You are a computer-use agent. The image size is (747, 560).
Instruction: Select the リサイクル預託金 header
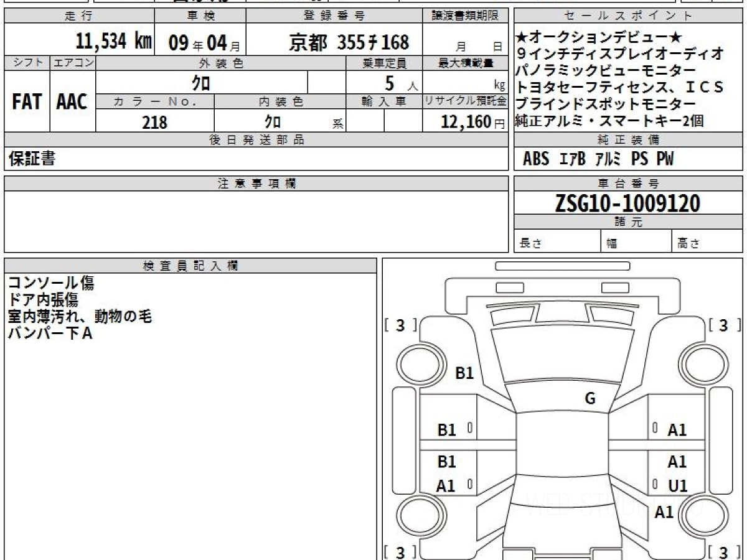pyautogui.click(x=466, y=101)
